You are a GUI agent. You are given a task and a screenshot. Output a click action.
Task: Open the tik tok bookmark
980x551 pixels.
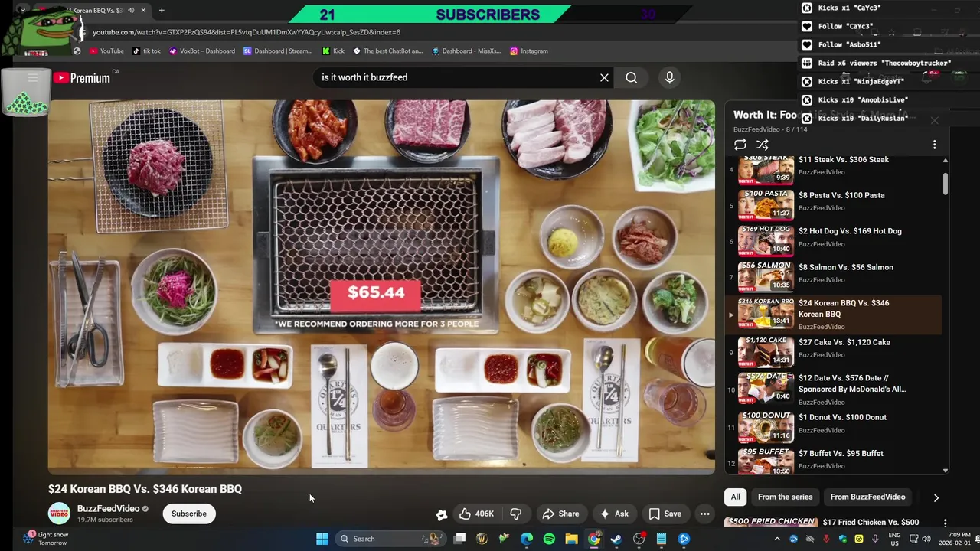146,51
